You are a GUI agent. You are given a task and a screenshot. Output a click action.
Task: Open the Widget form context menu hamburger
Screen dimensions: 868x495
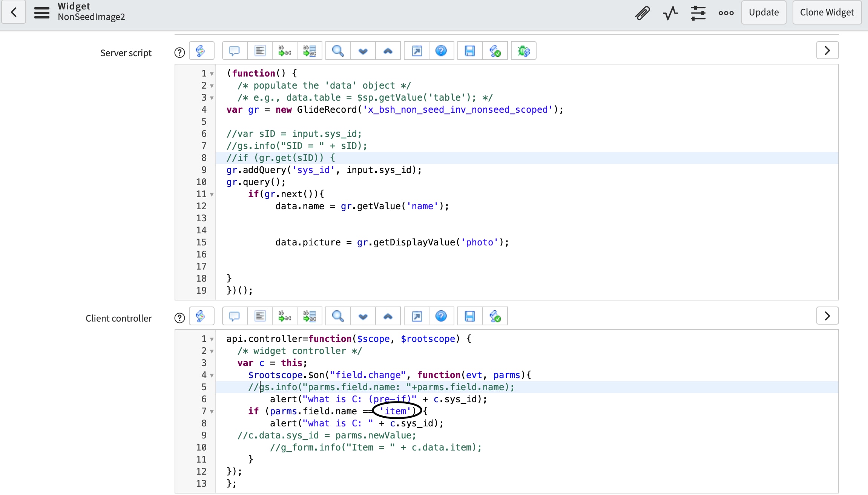(41, 12)
